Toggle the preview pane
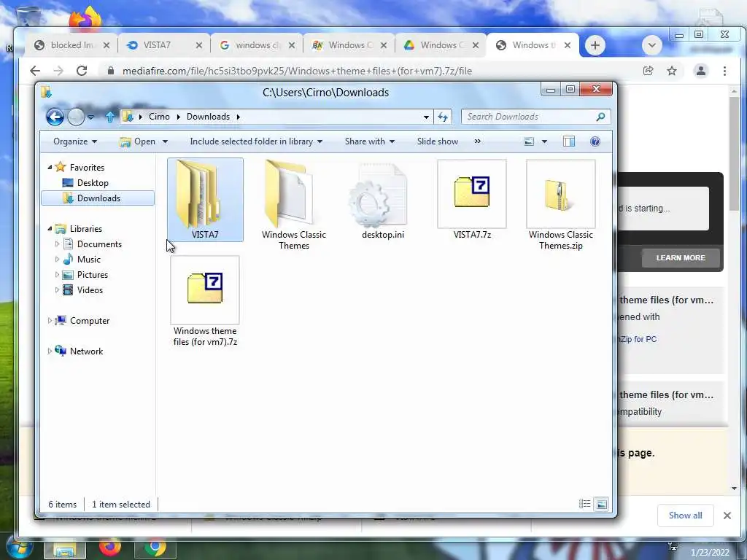The image size is (747, 560). pos(569,141)
